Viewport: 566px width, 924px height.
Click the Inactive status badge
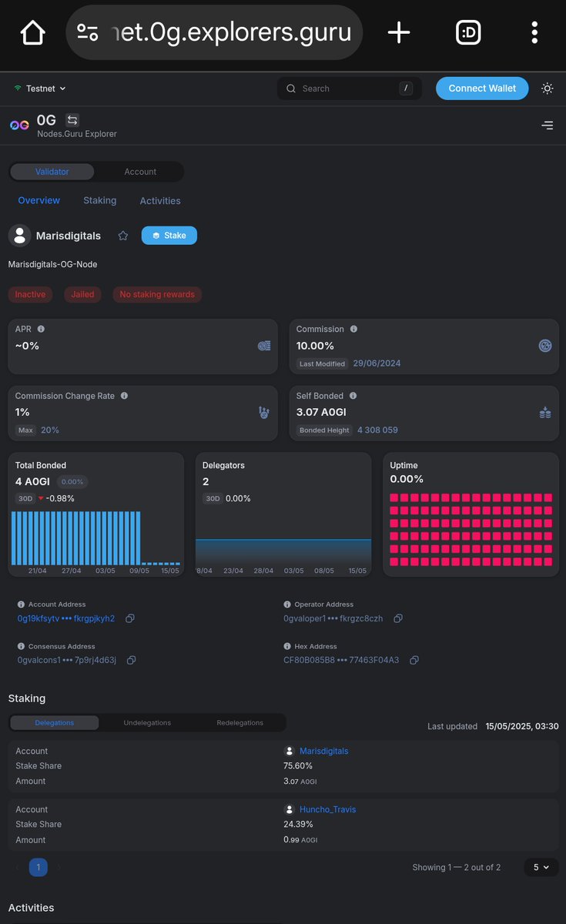(x=30, y=294)
